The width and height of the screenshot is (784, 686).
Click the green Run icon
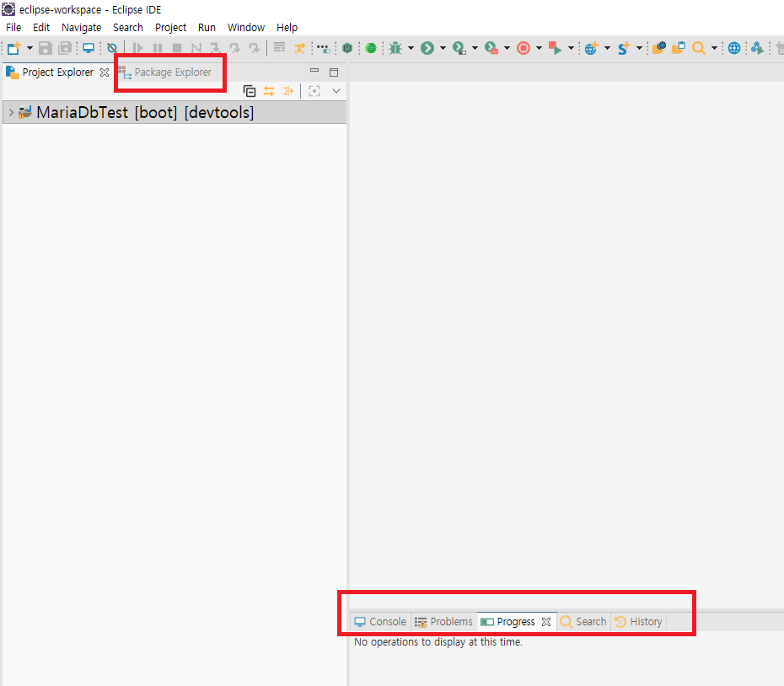pyautogui.click(x=427, y=48)
